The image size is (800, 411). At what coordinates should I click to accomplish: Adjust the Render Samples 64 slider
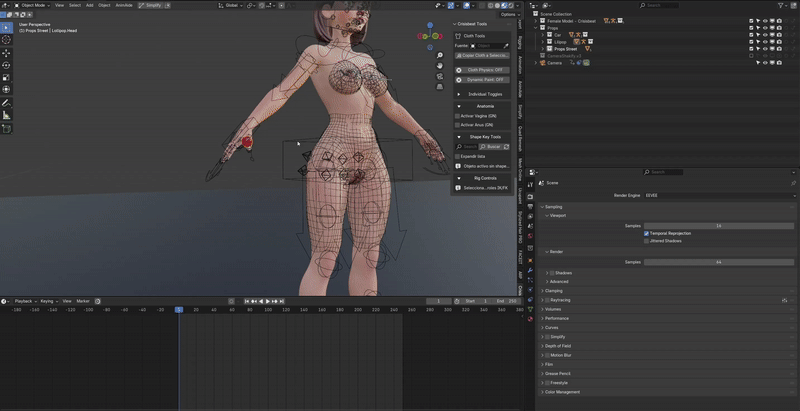719,262
